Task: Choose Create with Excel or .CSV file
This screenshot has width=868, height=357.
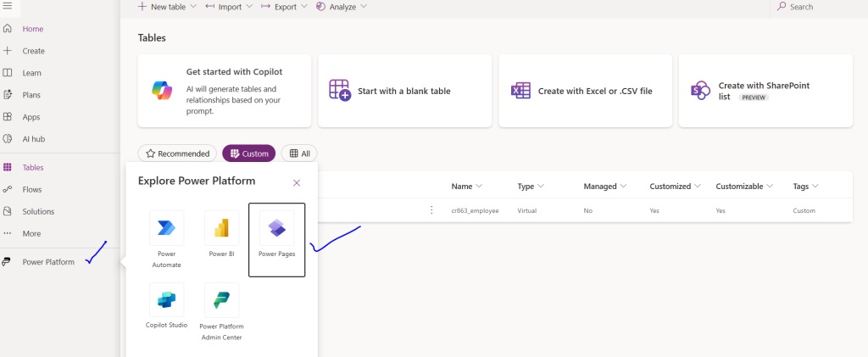Action: (x=585, y=91)
